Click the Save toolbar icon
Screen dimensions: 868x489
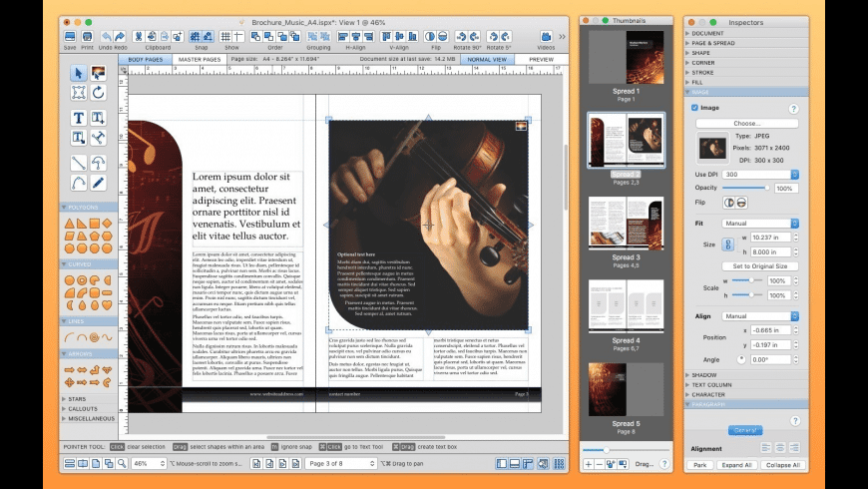(70, 37)
